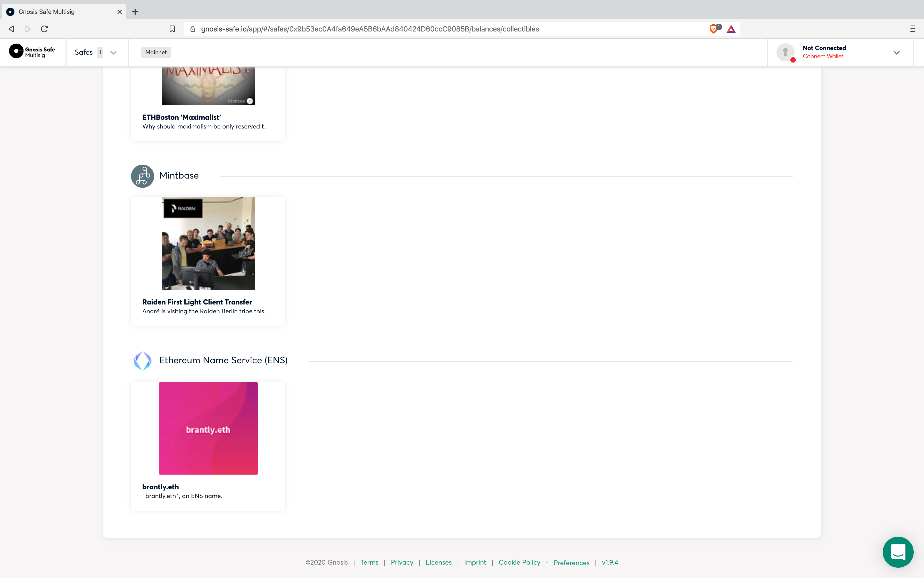924x578 pixels.
Task: Click the v1.9.4 version link
Action: [610, 562]
